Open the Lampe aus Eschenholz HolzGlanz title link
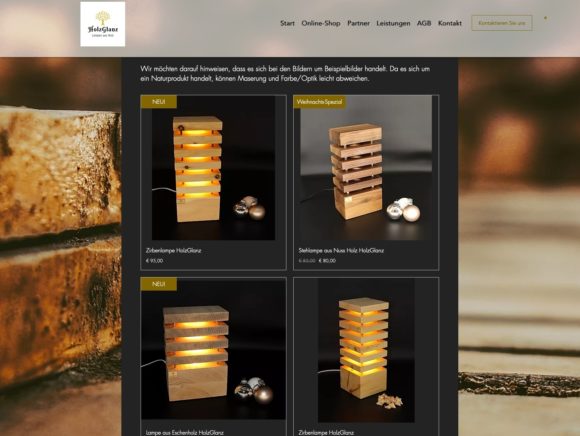 (185, 432)
